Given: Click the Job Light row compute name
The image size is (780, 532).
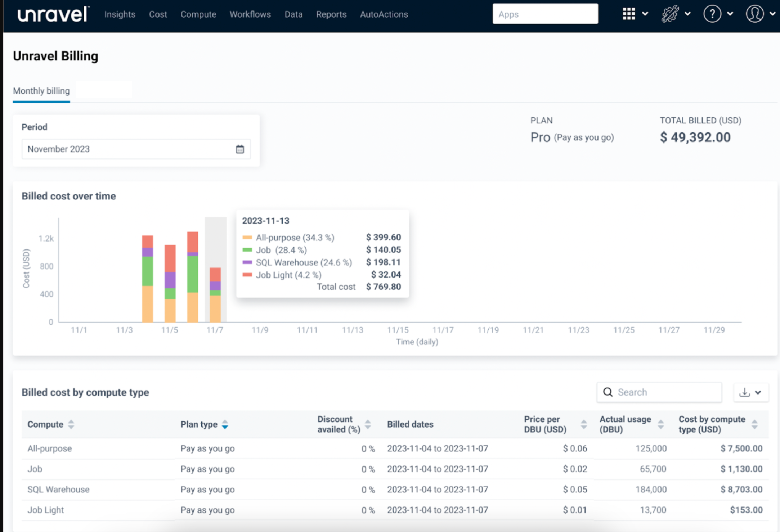Looking at the screenshot, I should pos(45,510).
